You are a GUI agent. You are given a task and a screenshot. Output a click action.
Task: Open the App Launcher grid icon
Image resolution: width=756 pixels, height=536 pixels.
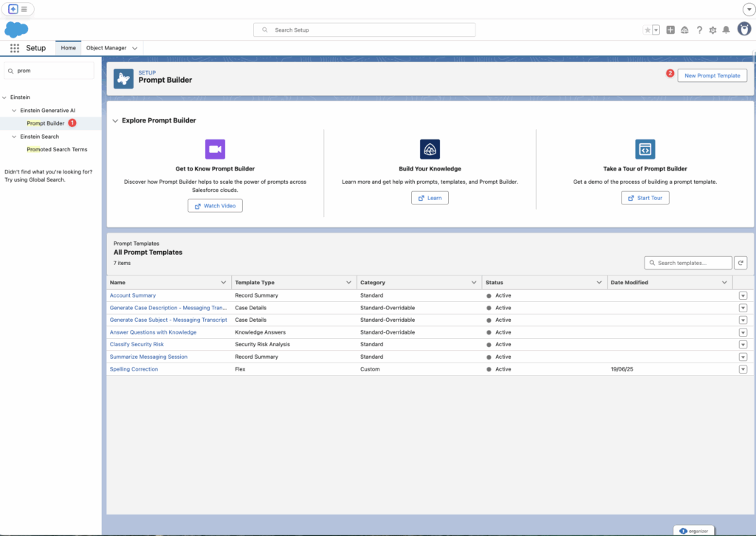click(x=15, y=48)
